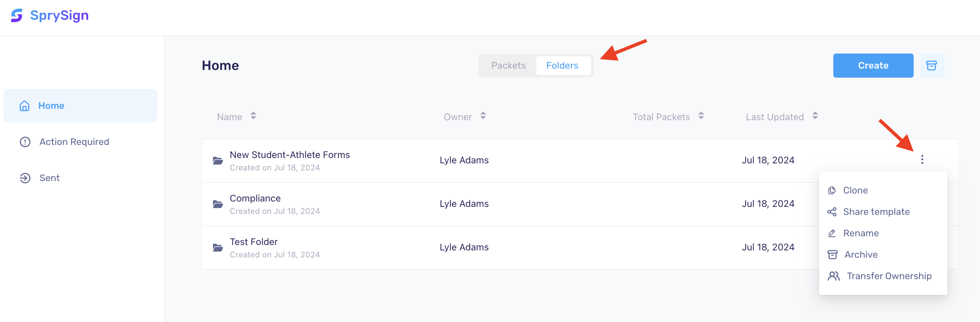Click the Compliance folder icon

pos(218,204)
